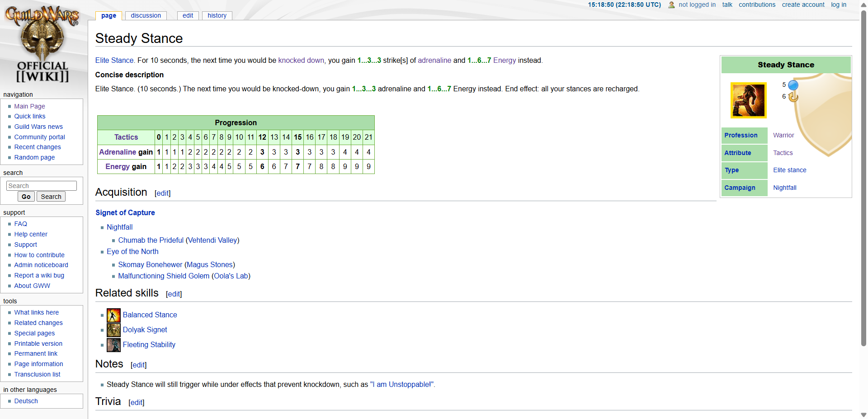Click the Search button

51,197
